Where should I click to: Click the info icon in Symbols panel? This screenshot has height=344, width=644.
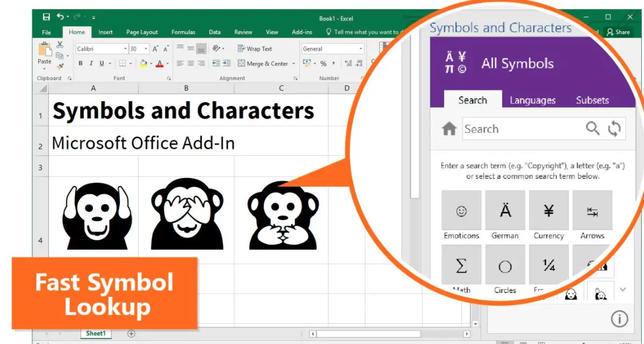pyautogui.click(x=619, y=319)
